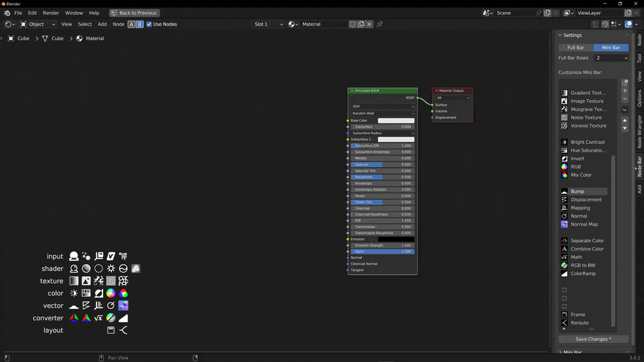Click Mapping icon in mini bar vector row
The height and width of the screenshot is (362, 644).
tap(98, 305)
